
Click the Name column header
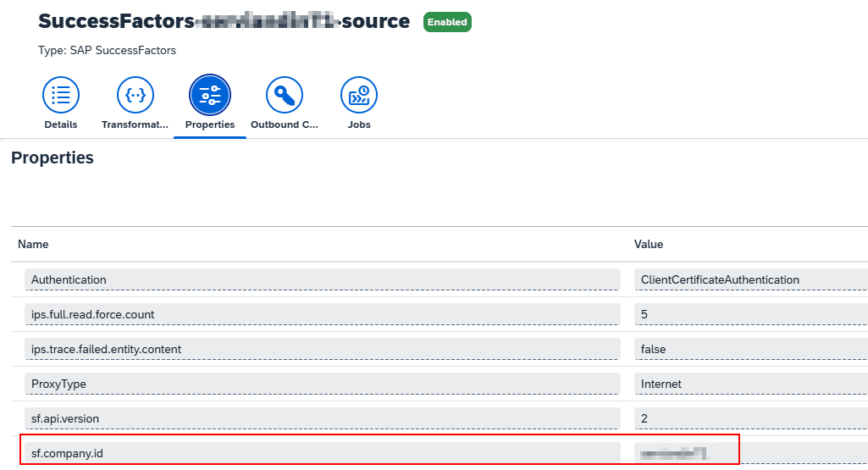pyautogui.click(x=33, y=244)
